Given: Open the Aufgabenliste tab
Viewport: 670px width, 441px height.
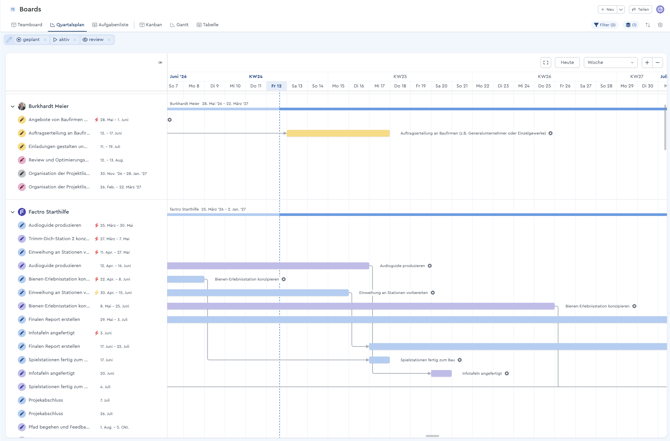Looking at the screenshot, I should [110, 25].
